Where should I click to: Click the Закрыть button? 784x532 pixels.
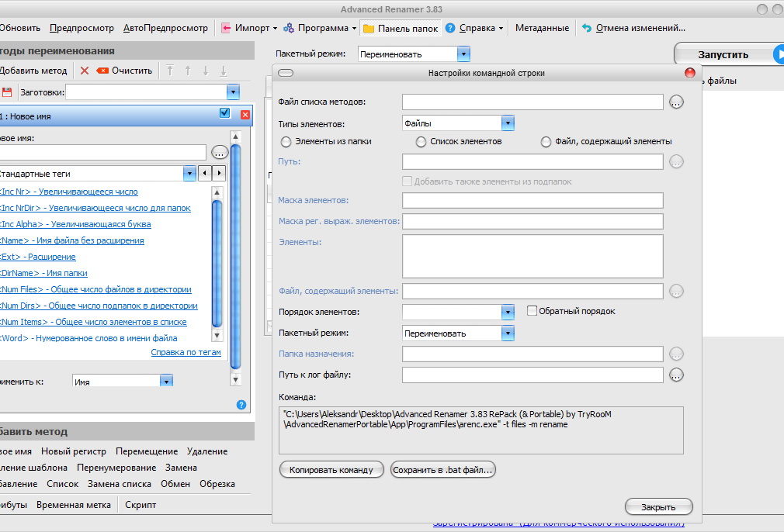[658, 507]
